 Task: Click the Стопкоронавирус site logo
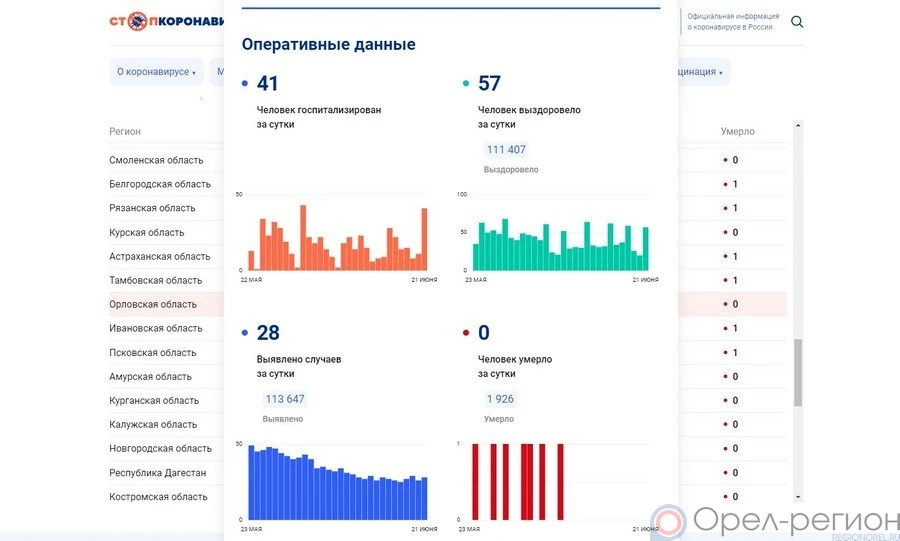(166, 21)
